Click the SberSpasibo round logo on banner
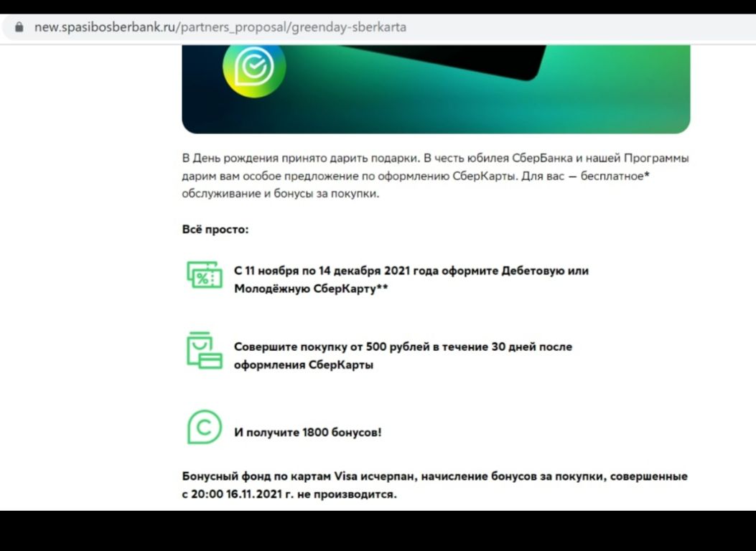Viewport: 756px width, 551px height. 254,67
